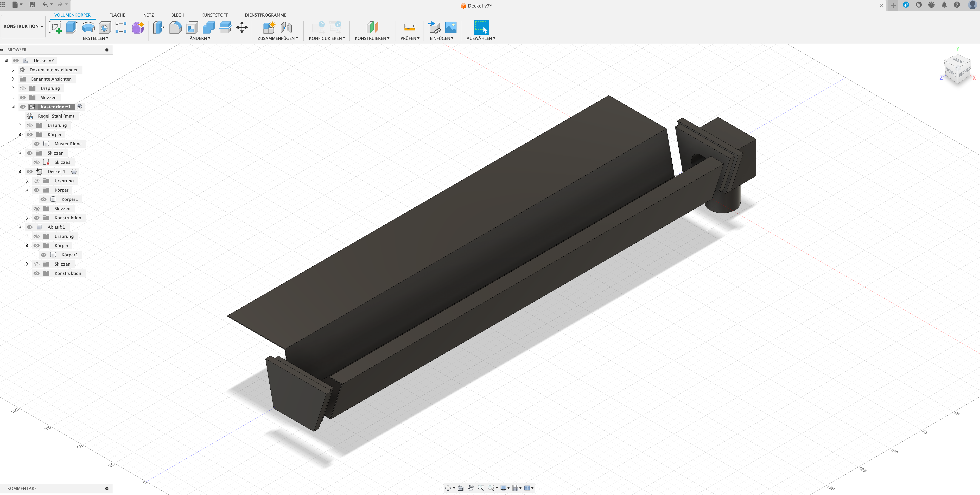This screenshot has width=980, height=495.
Task: Select the Pan hand icon in navigation bar
Action: [x=471, y=488]
